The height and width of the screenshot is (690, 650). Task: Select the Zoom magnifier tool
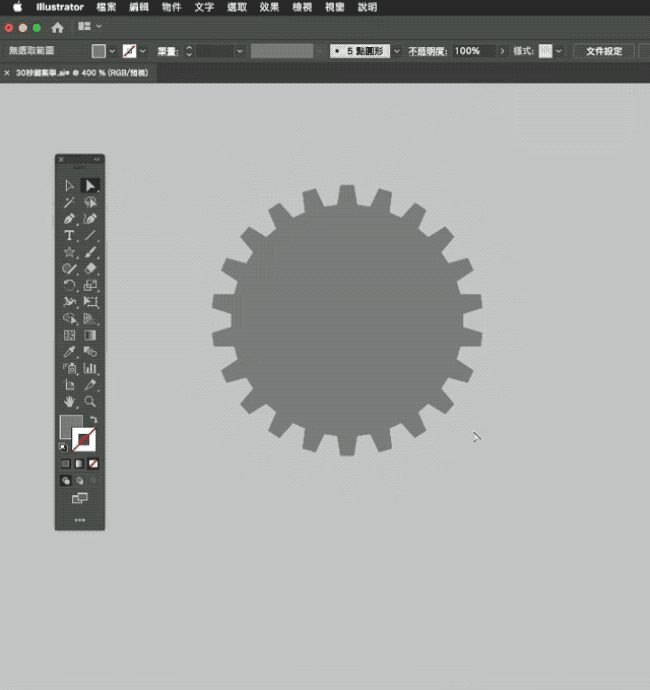tap(90, 402)
